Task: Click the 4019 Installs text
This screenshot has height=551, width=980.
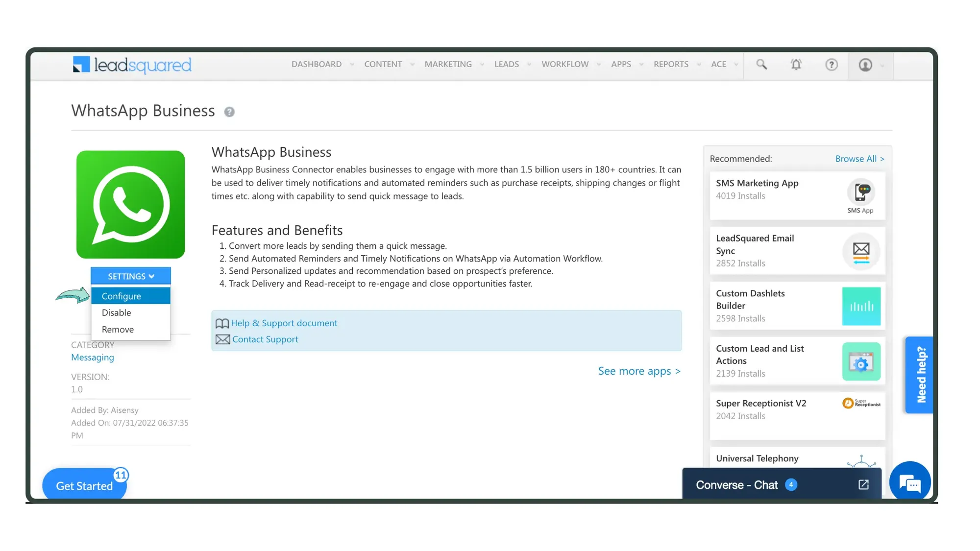Action: pyautogui.click(x=740, y=196)
